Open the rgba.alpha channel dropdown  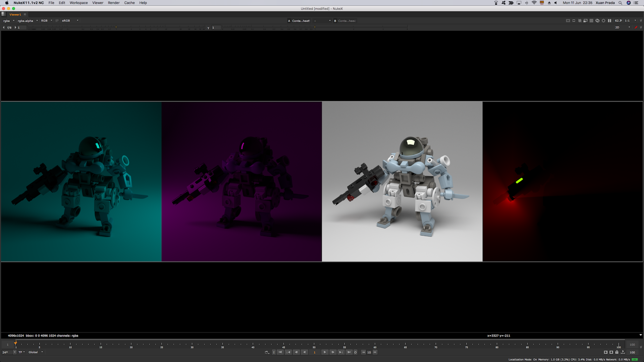click(28, 21)
